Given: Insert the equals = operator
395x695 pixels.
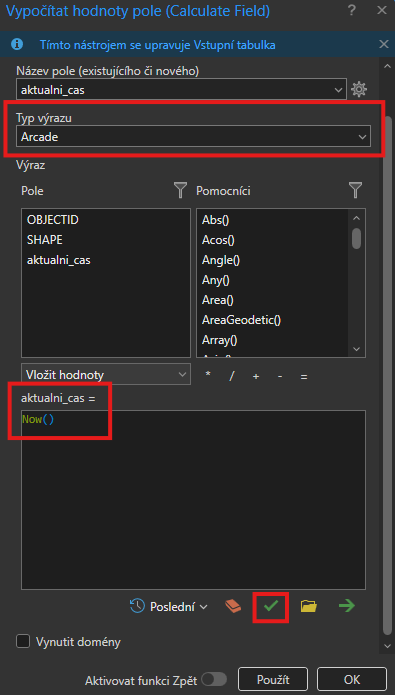Looking at the screenshot, I should (x=304, y=376).
